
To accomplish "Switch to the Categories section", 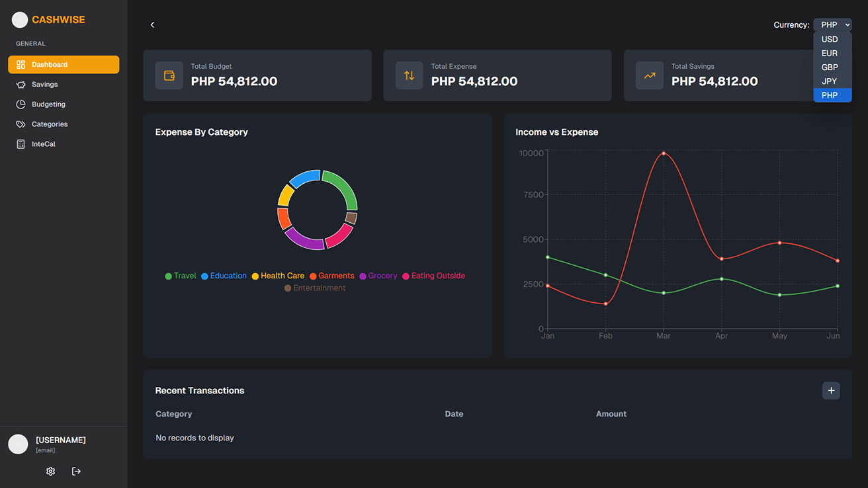I will click(x=49, y=124).
